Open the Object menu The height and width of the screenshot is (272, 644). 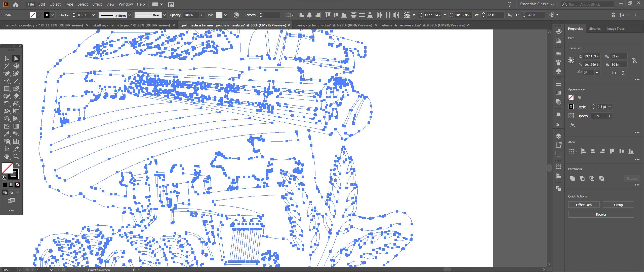(55, 4)
